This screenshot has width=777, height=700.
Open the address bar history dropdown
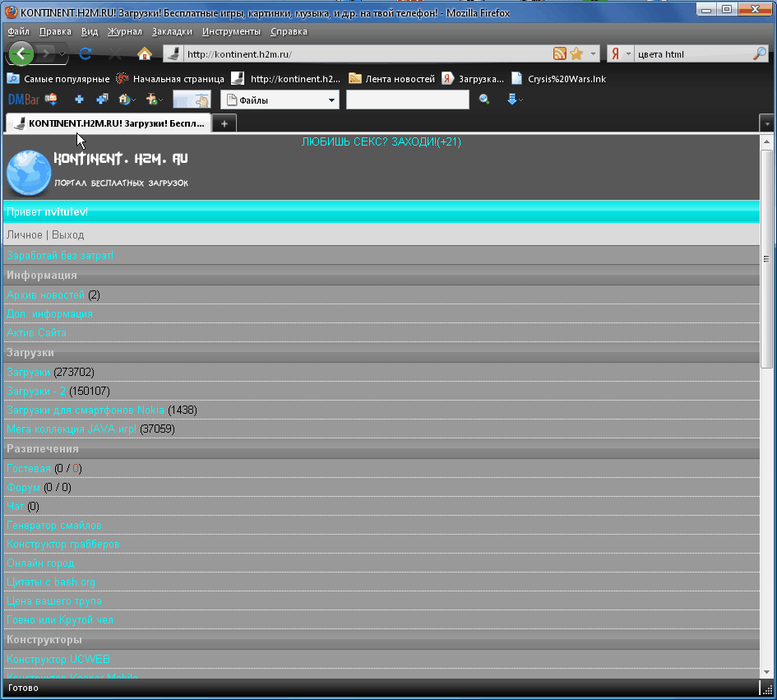pyautogui.click(x=593, y=54)
